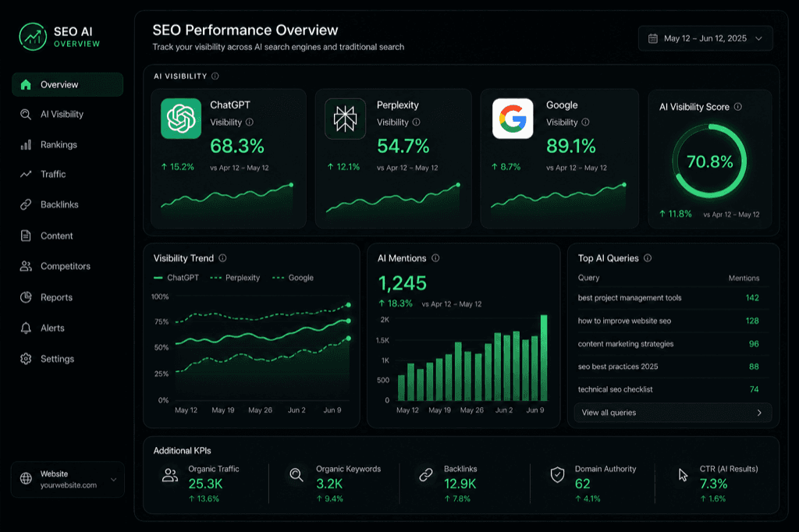Open Traffic page from sidebar

(x=67, y=174)
